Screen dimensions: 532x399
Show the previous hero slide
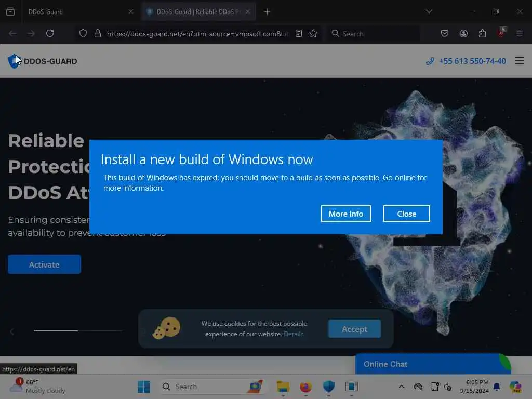(x=12, y=331)
